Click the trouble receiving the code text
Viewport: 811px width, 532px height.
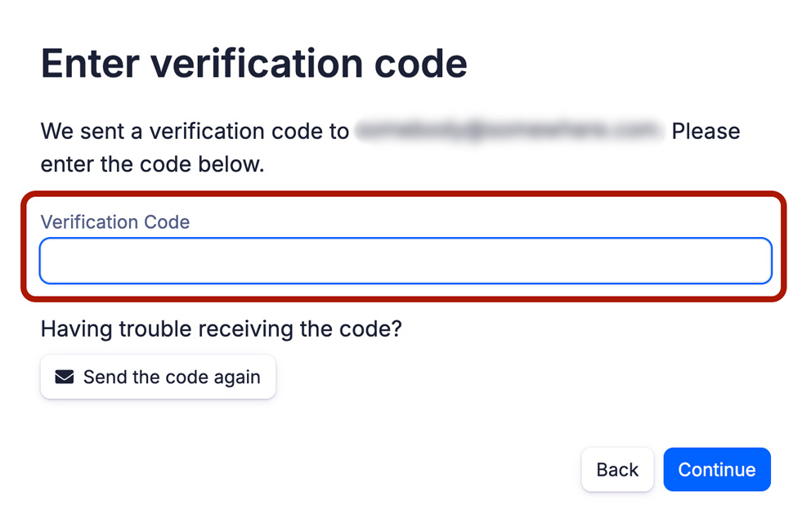coord(221,329)
